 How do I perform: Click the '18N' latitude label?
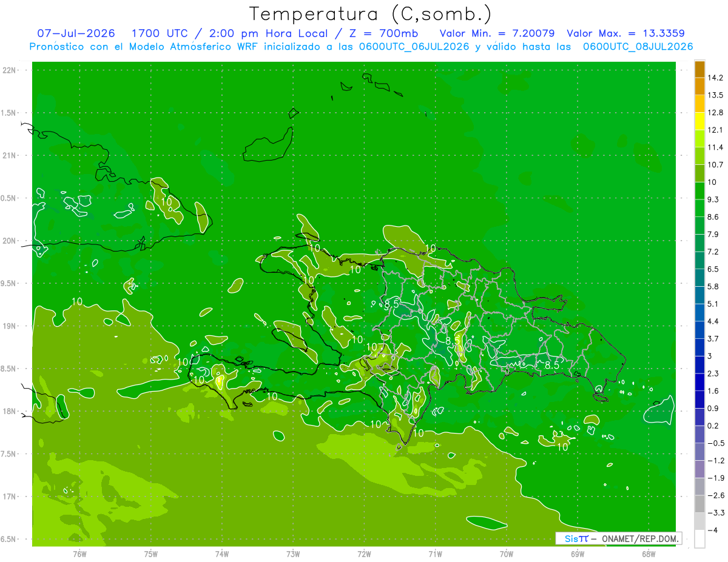click(9, 412)
